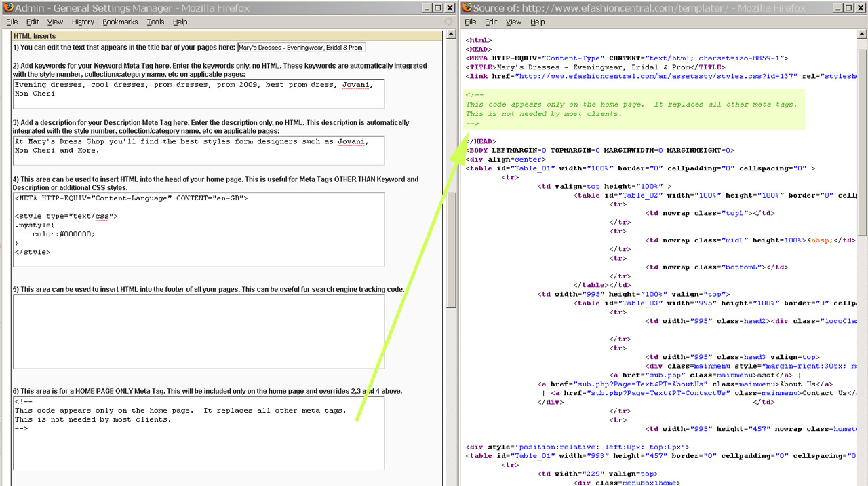Open the History menu in Admin window

pos(83,22)
